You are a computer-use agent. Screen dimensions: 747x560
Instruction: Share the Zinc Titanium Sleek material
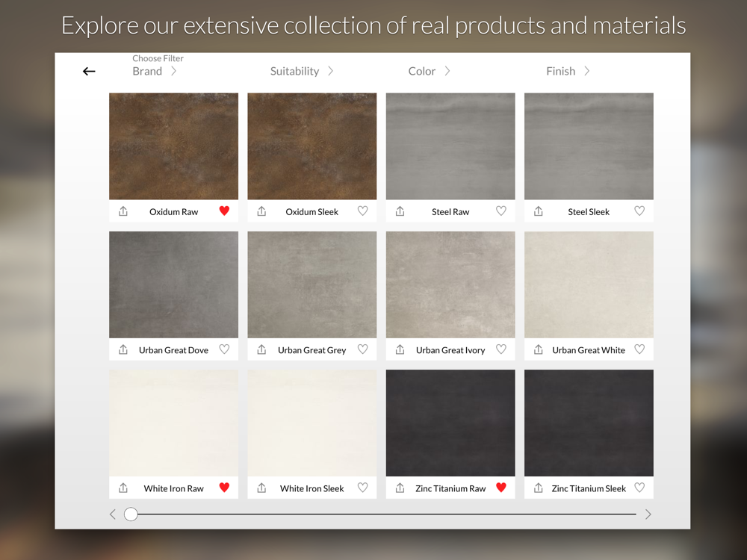click(539, 488)
